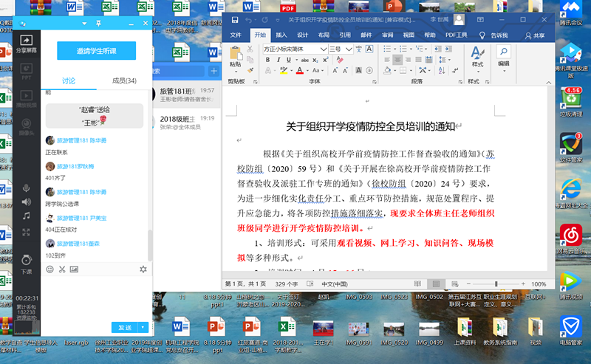Expand the send button options arrow
The width and height of the screenshot is (591, 364).
pyautogui.click(x=143, y=327)
